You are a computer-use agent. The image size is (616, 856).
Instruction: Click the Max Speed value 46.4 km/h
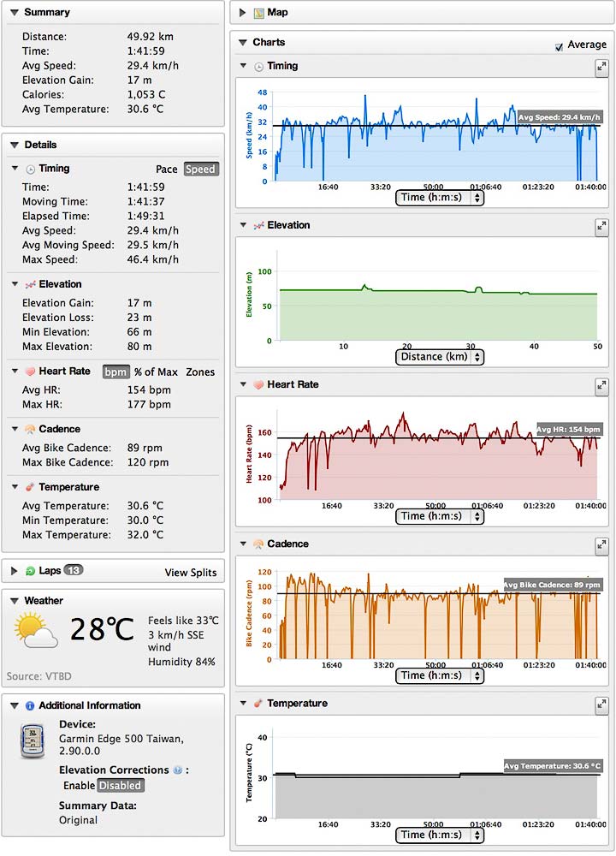point(153,259)
